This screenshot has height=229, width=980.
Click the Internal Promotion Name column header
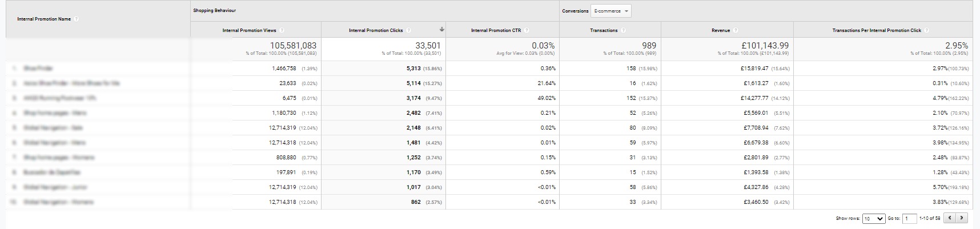(x=44, y=19)
